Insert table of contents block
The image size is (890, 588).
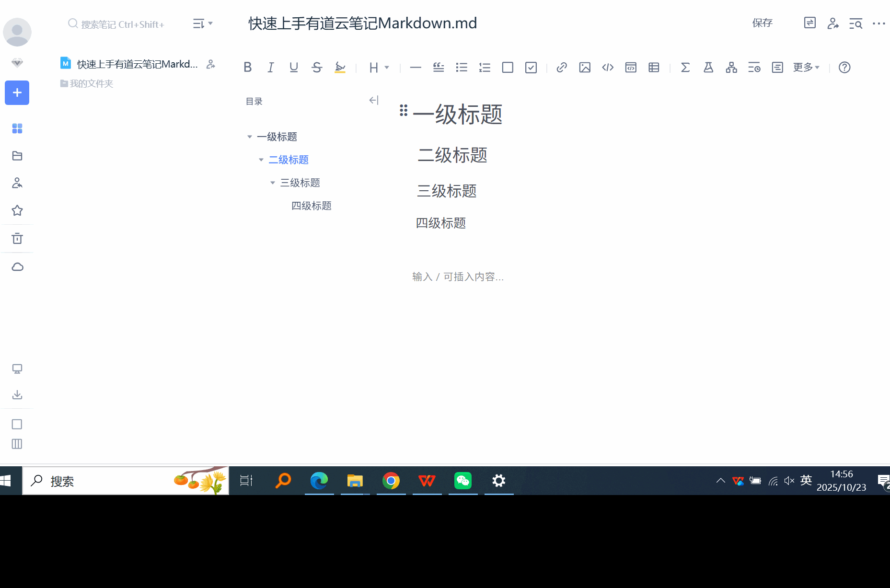click(777, 68)
